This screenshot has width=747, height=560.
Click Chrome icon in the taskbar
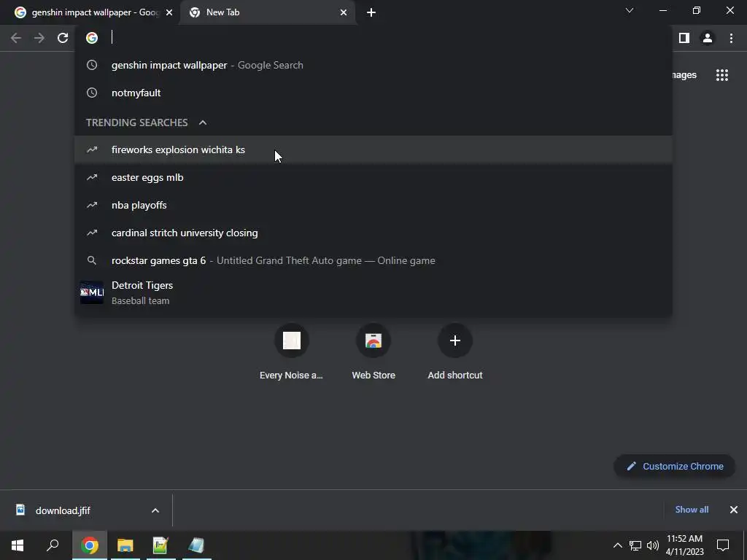point(90,545)
